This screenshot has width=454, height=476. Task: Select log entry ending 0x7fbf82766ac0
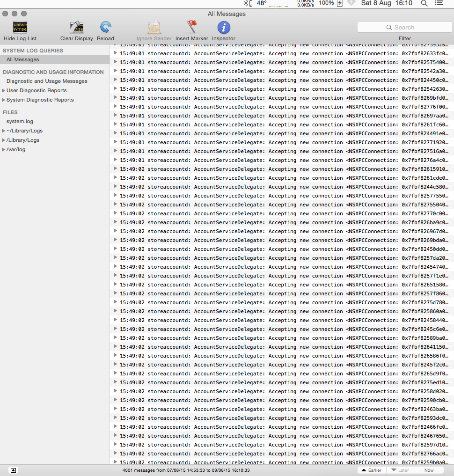[282, 454]
